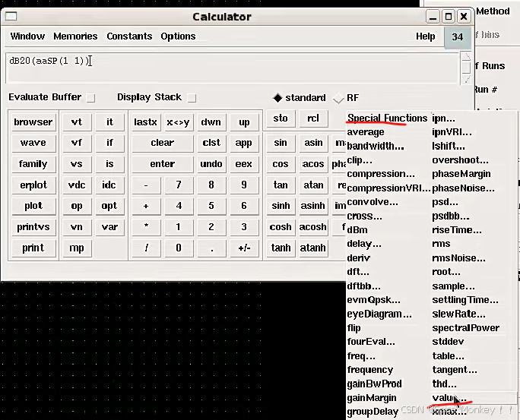This screenshot has height=420, width=520.
Task: Open the Options menu
Action: point(178,36)
